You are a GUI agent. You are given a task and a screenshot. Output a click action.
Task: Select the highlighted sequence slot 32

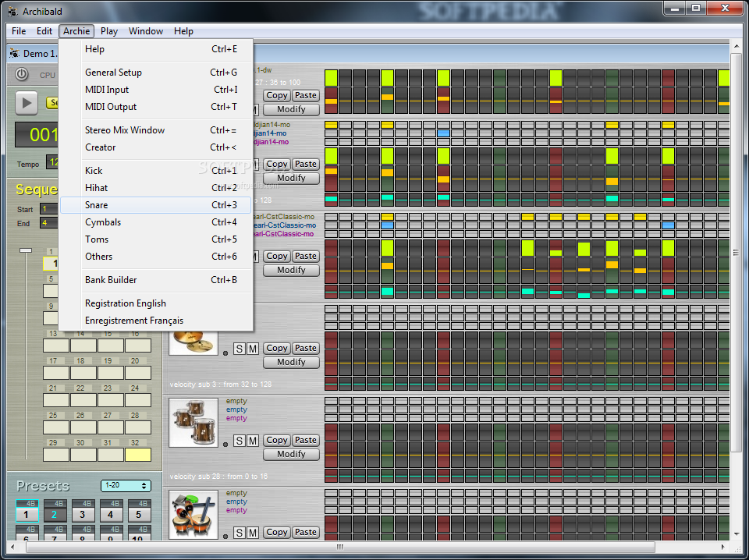pyautogui.click(x=138, y=455)
